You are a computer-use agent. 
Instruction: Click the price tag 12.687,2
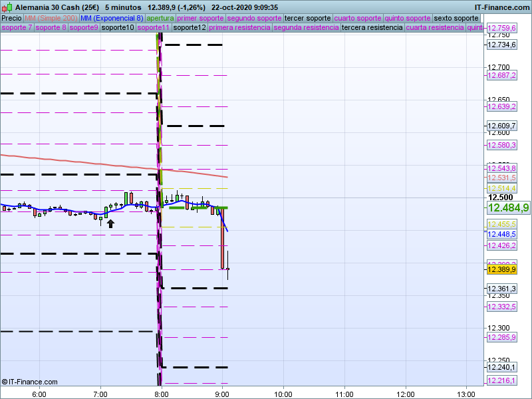(x=502, y=75)
